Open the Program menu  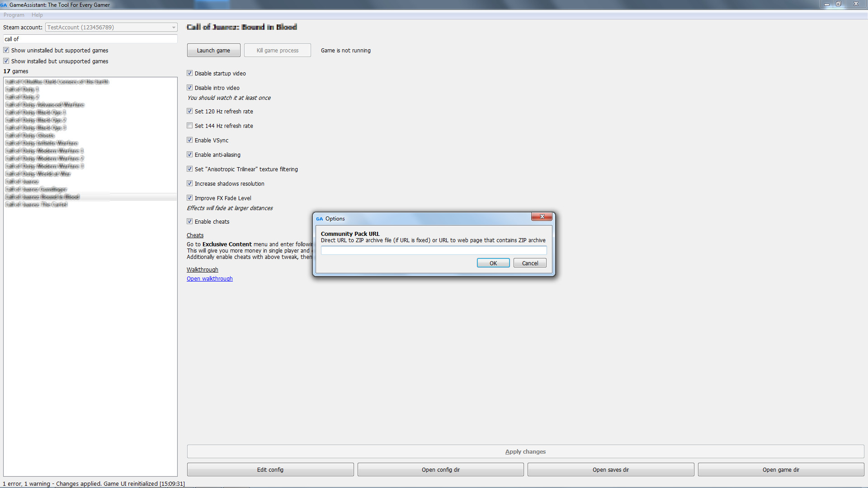pyautogui.click(x=14, y=14)
